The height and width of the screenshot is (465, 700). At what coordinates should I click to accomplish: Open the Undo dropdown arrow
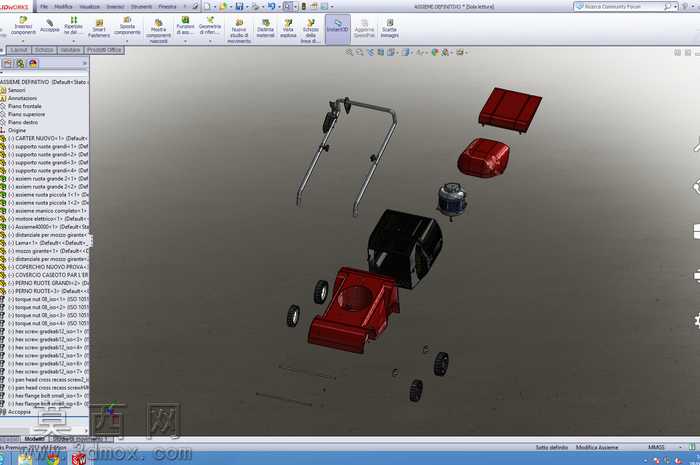pos(279,7)
